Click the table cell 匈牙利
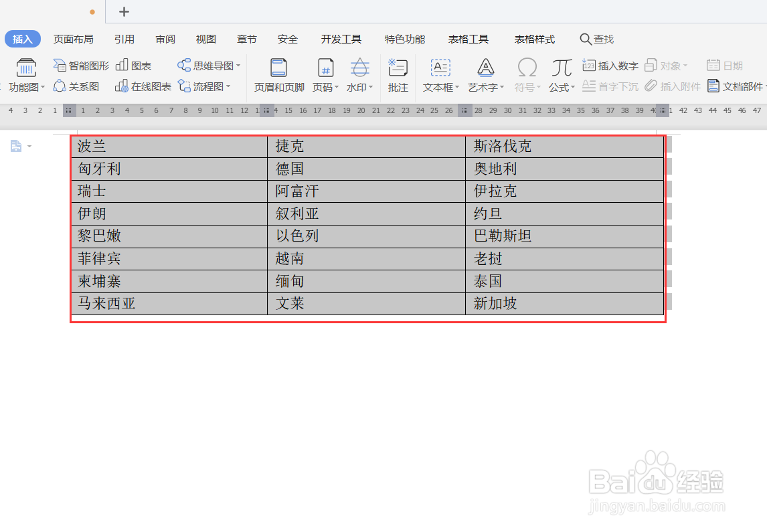The image size is (767, 532). pos(169,169)
